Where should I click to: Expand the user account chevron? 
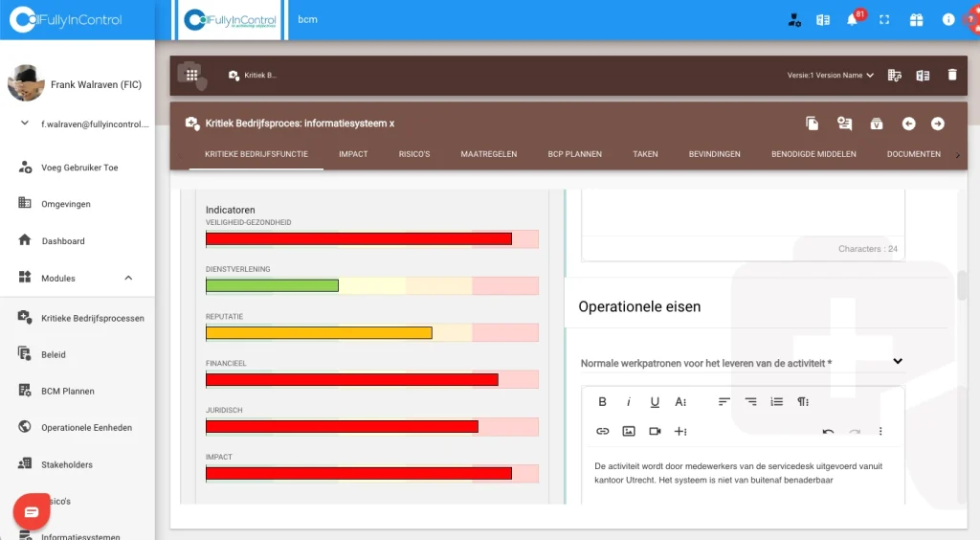click(24, 124)
